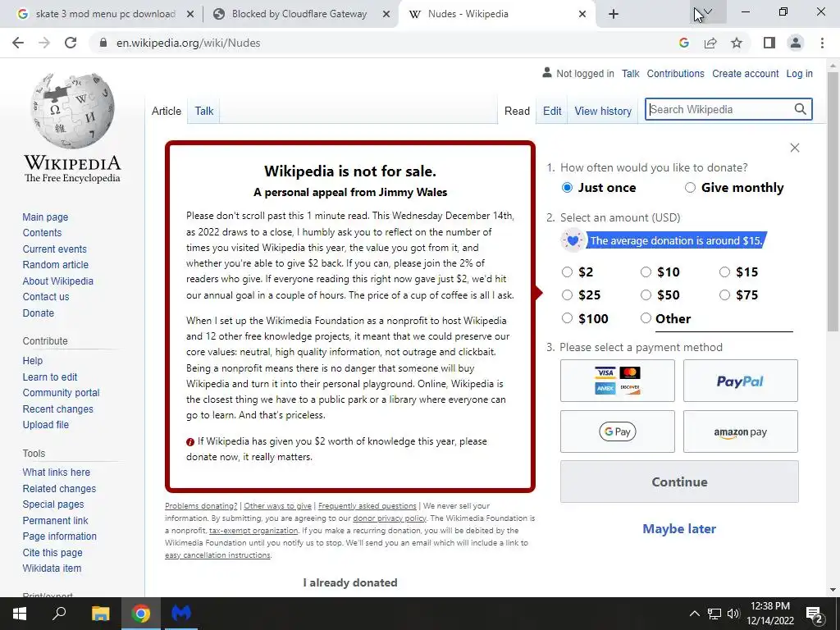
Task: Reload the page with the refresh icon
Action: [x=71, y=43]
